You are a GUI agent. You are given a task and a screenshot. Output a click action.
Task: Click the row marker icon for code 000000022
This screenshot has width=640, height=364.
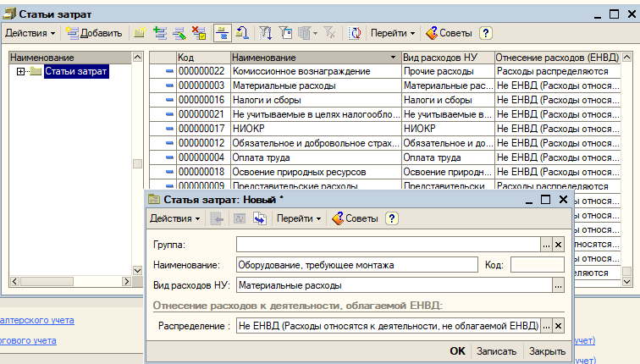click(x=169, y=71)
